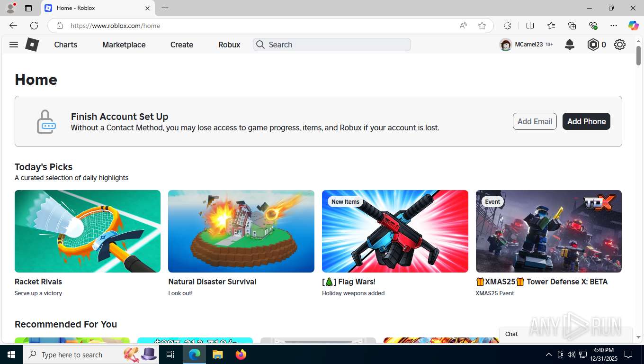644x364 pixels.
Task: Open Tower Defense X: BETA title
Action: coord(542,282)
